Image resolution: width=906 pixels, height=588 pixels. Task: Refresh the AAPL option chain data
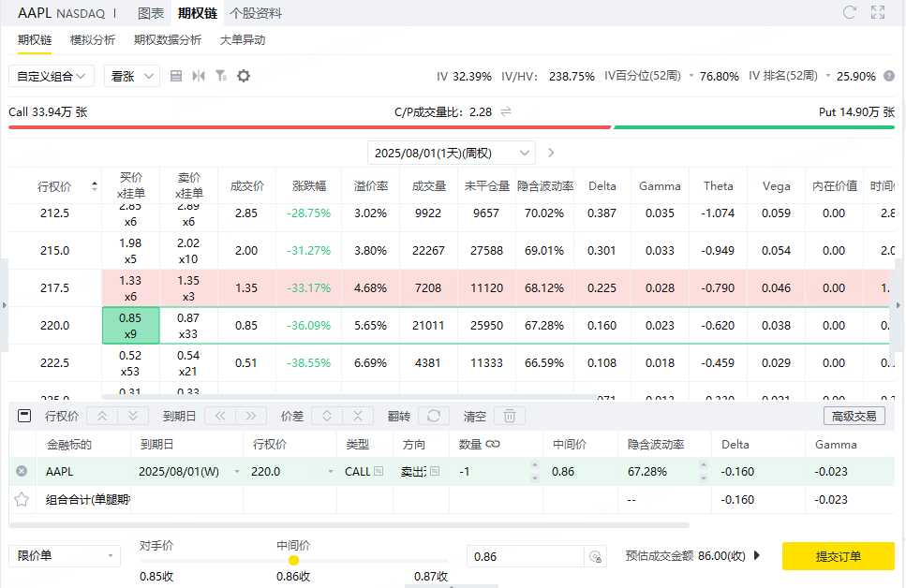point(849,12)
